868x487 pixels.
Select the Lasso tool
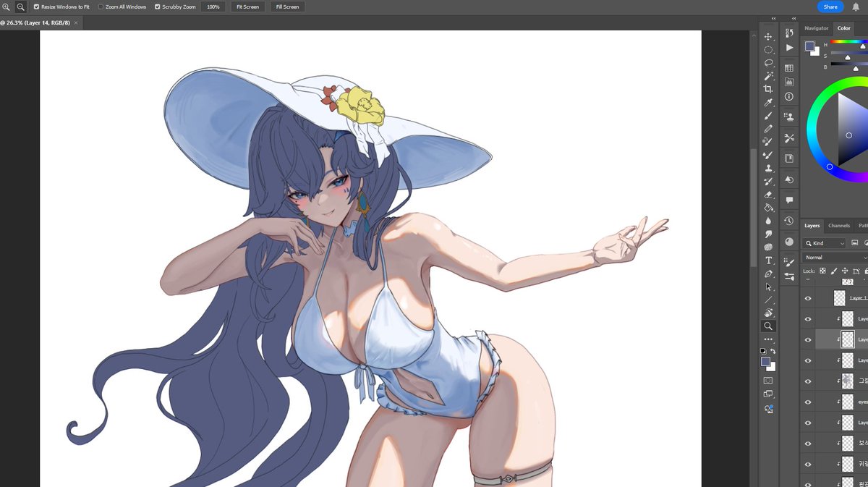768,63
